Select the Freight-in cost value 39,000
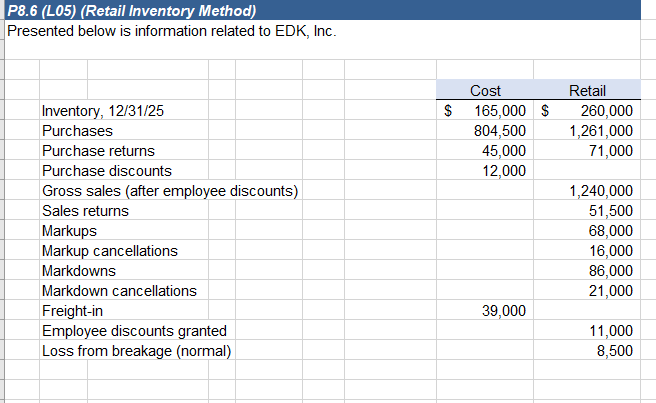The image size is (656, 403). point(485,311)
